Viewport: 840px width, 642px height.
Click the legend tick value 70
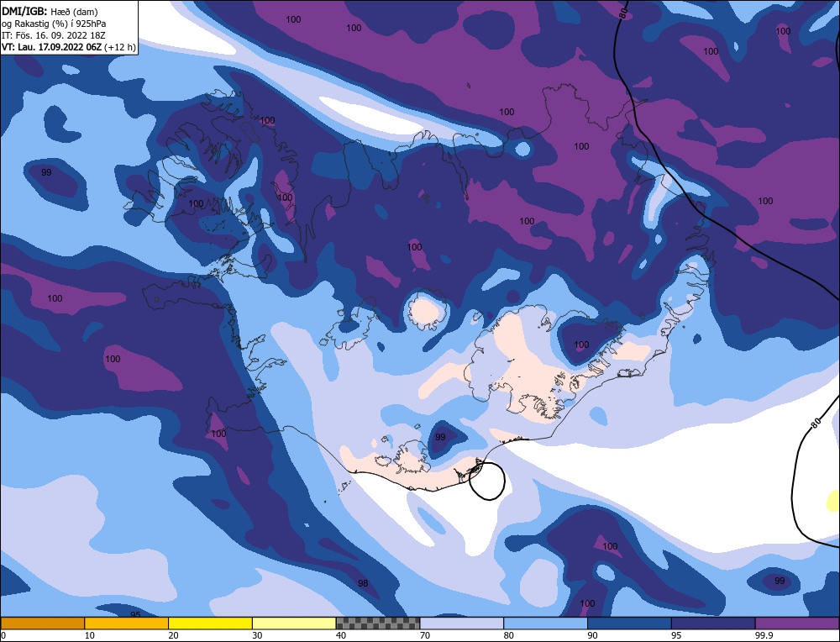pyautogui.click(x=425, y=635)
